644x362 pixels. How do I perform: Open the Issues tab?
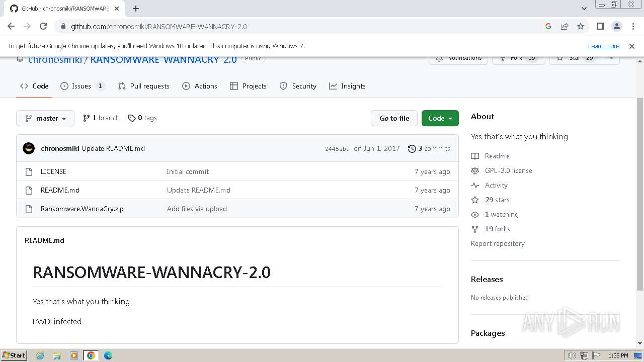pos(83,86)
